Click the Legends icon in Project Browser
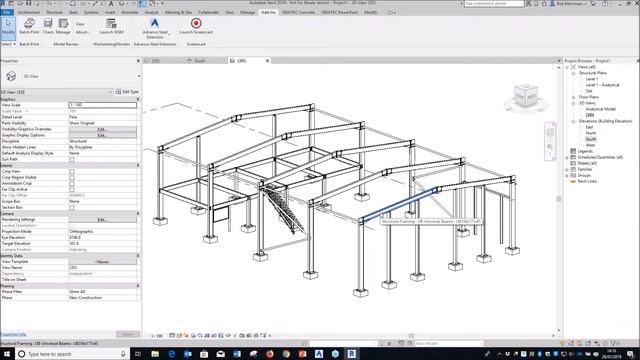The image size is (640, 360). point(573,151)
